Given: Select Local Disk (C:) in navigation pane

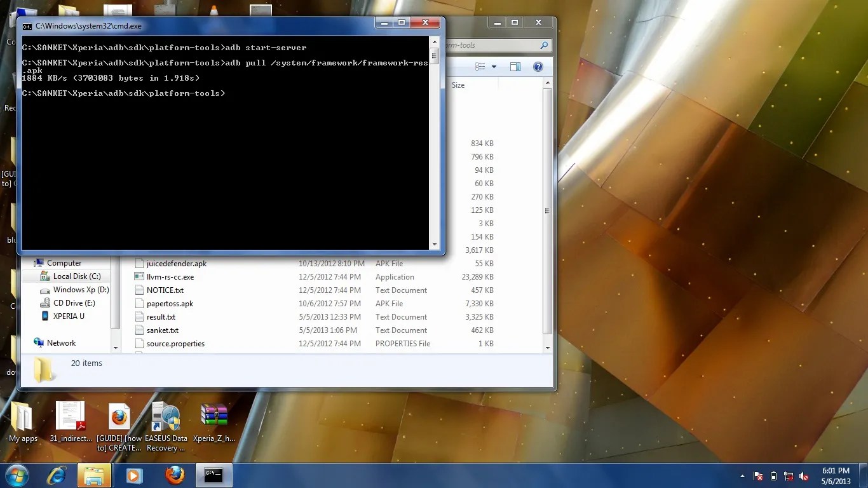Looking at the screenshot, I should click(x=77, y=276).
